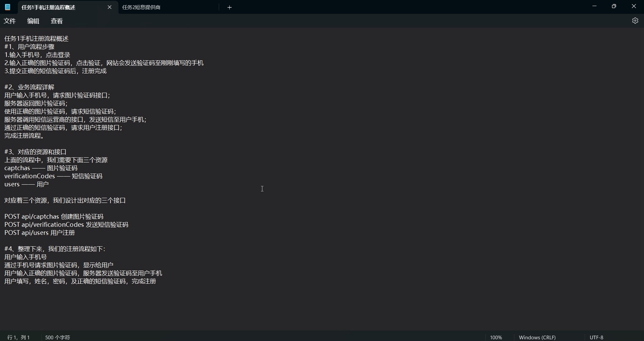Click the restore window icon
The image size is (644, 341).
pos(614,6)
